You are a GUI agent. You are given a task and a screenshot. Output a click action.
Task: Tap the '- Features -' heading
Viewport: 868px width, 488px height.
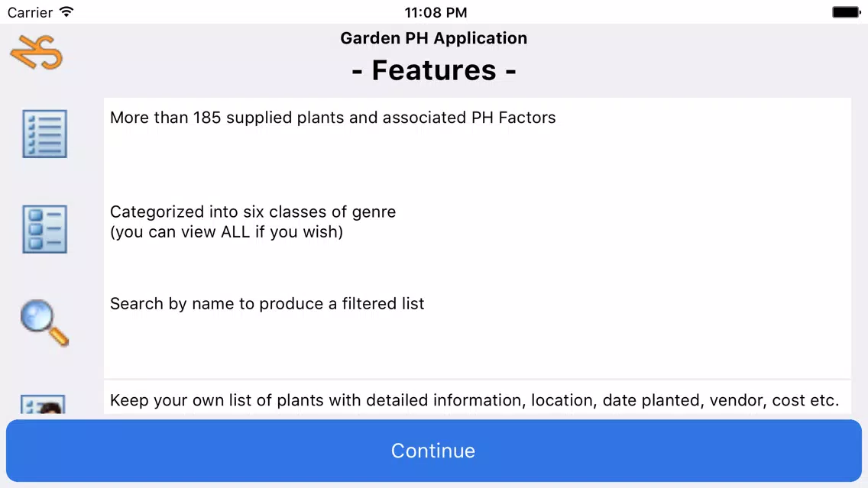coord(434,70)
